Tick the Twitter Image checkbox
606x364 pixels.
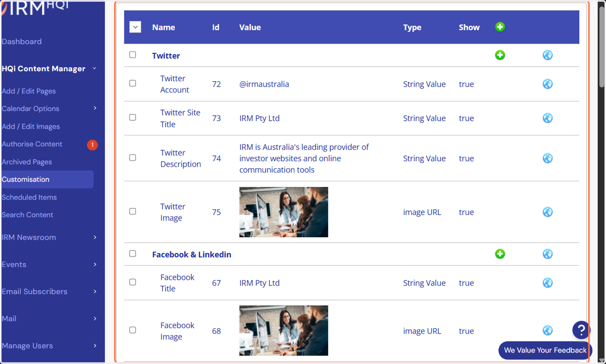point(133,212)
